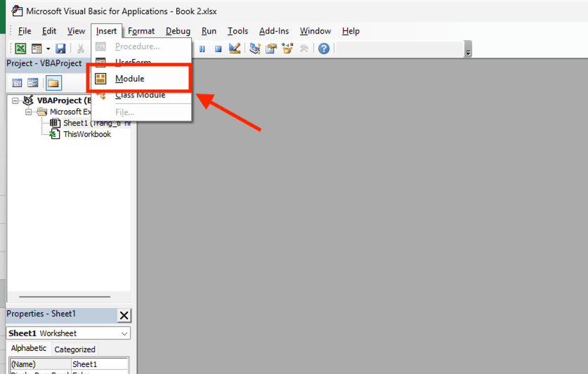Select the Microsoft Excel Objects folder
Viewport: 588px width, 374px height.
(x=70, y=112)
